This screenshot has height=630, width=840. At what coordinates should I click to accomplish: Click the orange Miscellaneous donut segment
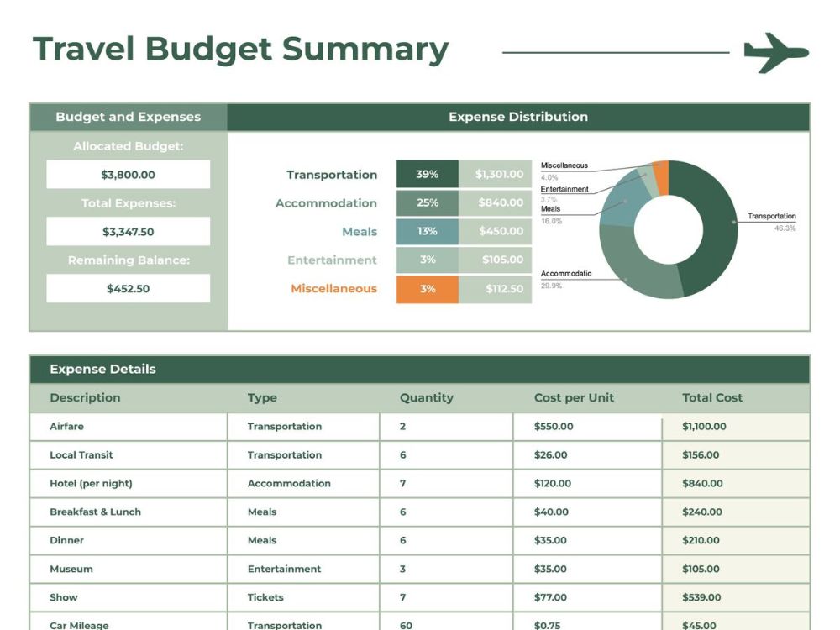tap(662, 176)
